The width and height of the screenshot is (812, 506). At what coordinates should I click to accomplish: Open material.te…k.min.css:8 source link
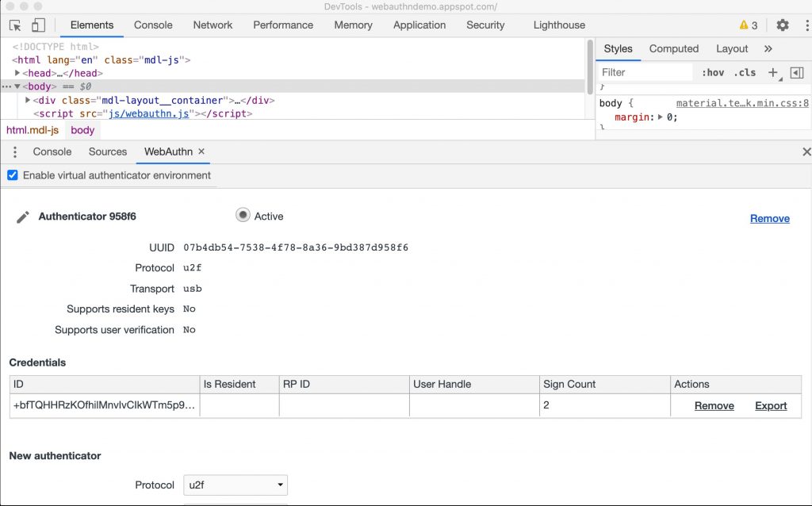[742, 103]
